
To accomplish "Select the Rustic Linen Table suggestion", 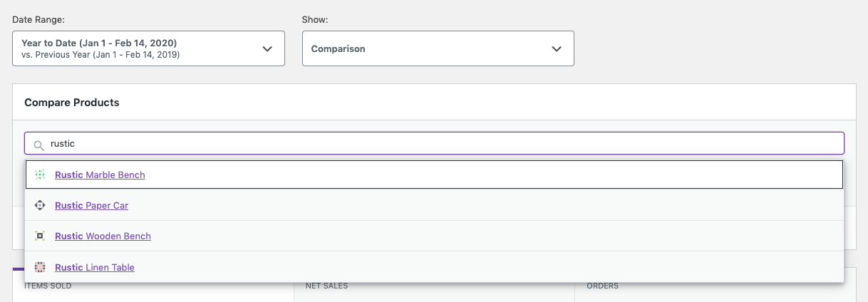I will coord(95,267).
